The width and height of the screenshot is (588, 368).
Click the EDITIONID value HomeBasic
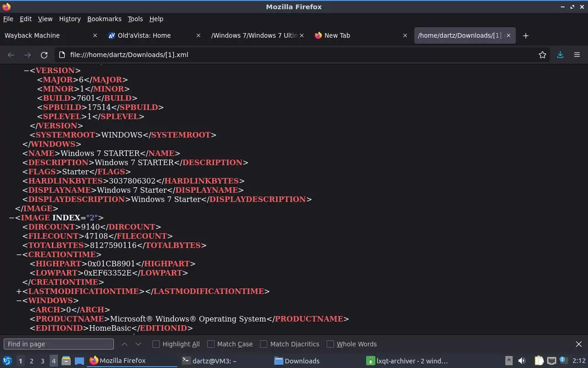[x=110, y=328]
